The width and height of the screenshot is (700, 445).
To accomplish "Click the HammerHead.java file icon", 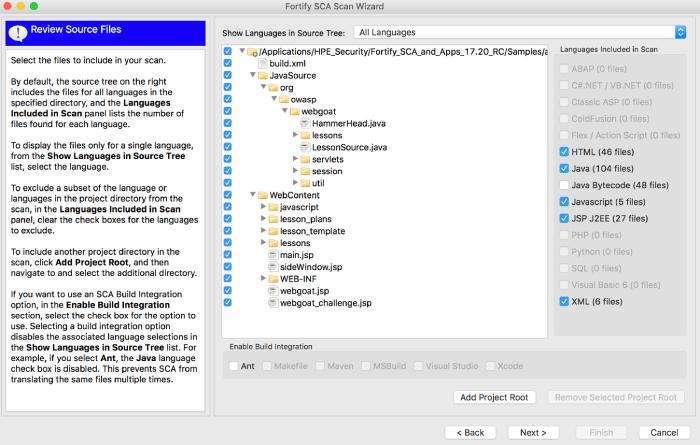I will pyautogui.click(x=305, y=123).
